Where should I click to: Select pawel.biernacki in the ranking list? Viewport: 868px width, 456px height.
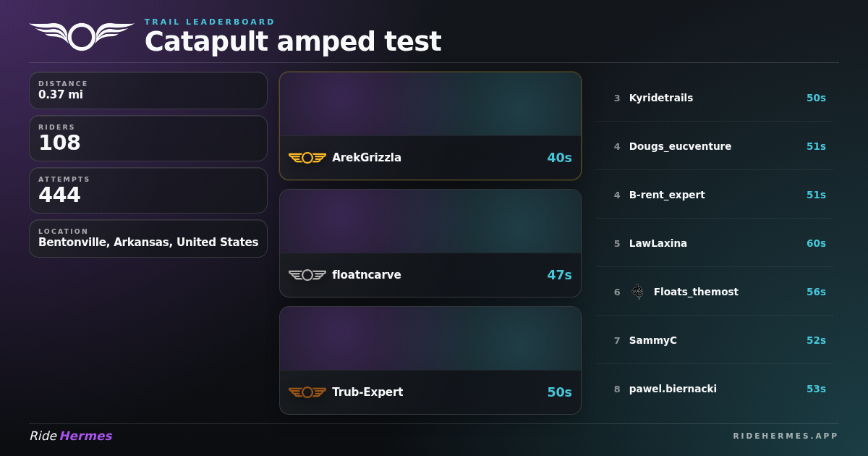tap(715, 389)
